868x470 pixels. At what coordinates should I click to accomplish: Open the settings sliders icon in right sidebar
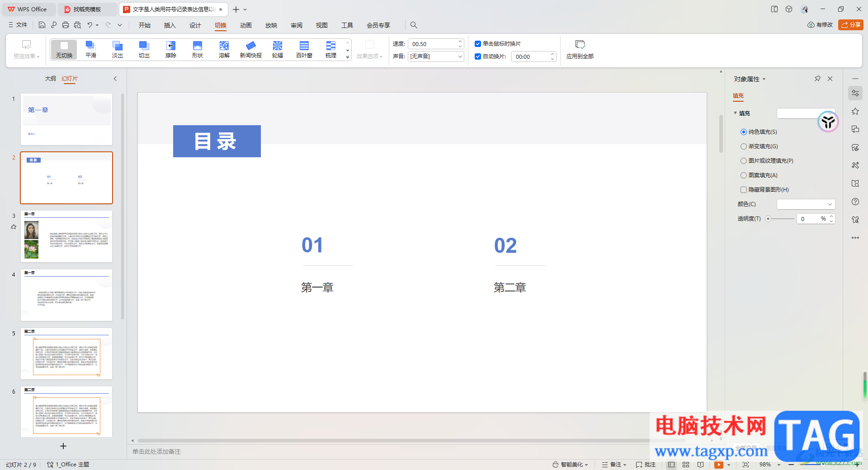point(855,94)
